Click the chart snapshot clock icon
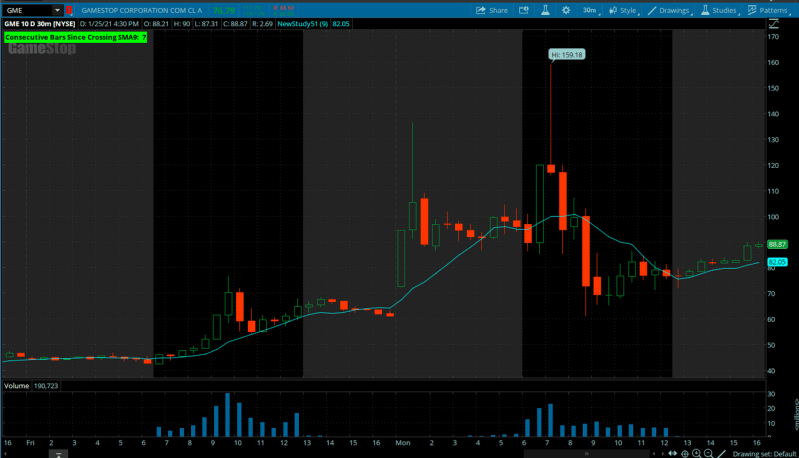This screenshot has height=458, width=799. [x=523, y=10]
